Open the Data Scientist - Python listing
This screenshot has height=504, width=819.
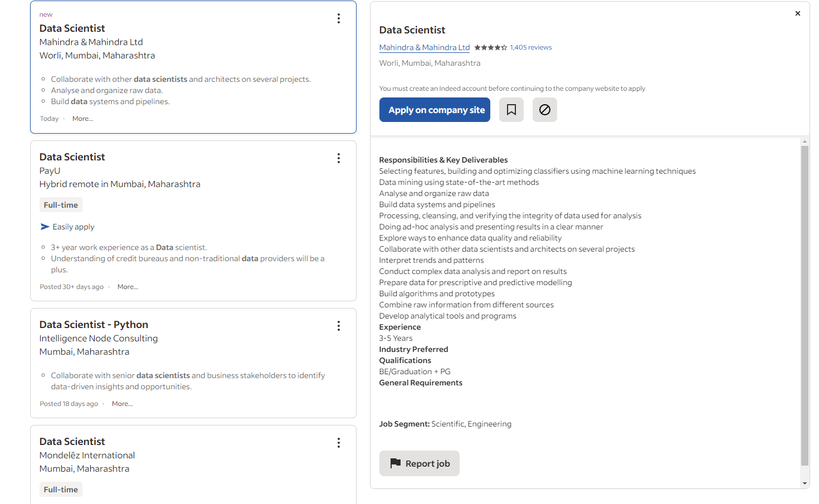[94, 325]
